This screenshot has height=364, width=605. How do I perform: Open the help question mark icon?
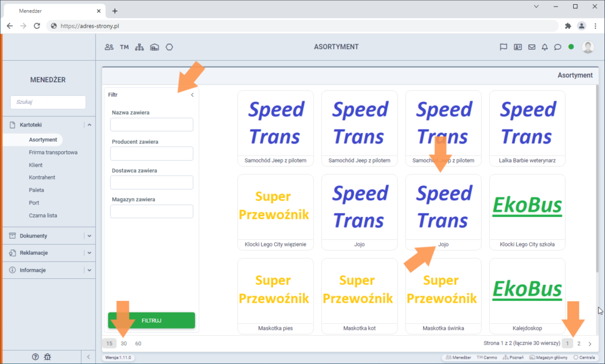35,356
